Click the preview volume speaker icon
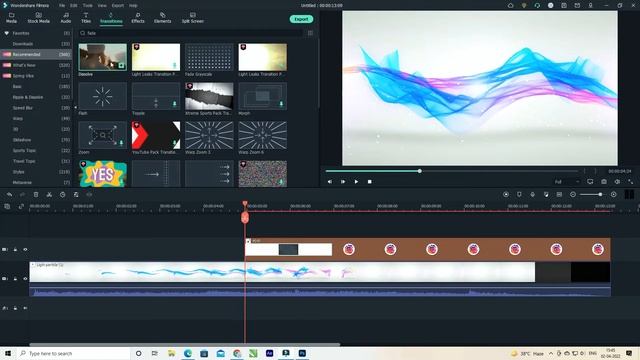Screen dimensions: 640x360 pos(617,182)
